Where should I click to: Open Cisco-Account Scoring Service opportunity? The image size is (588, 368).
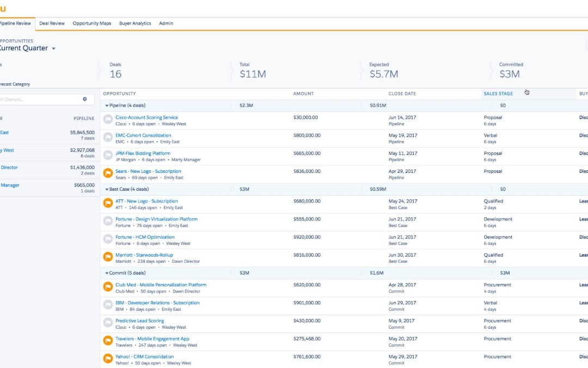(146, 118)
